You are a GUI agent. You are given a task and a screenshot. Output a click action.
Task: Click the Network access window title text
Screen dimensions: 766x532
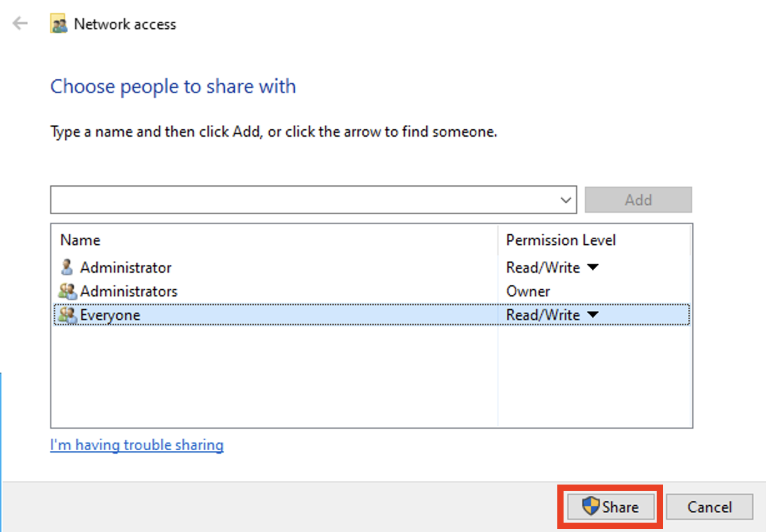coord(125,24)
